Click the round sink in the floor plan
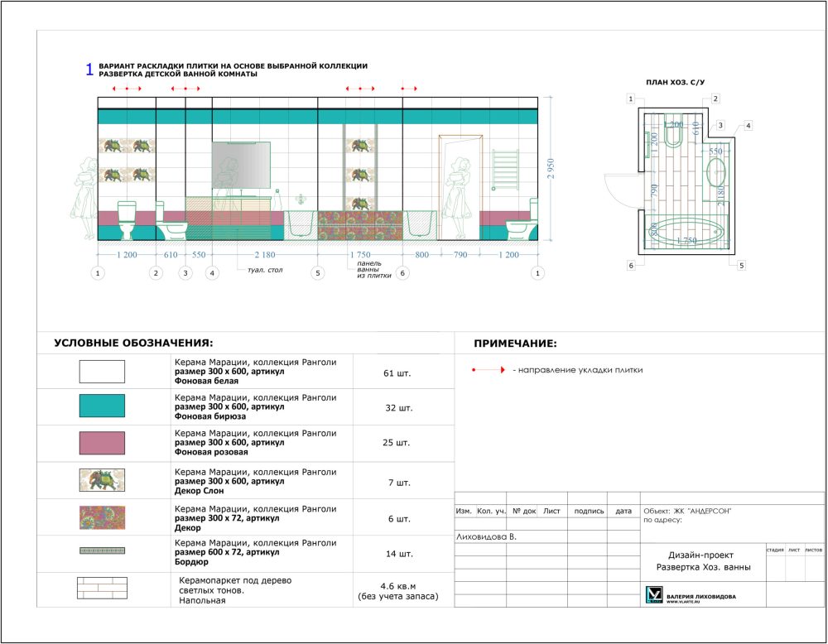This screenshot has width=828, height=644. coord(716,175)
